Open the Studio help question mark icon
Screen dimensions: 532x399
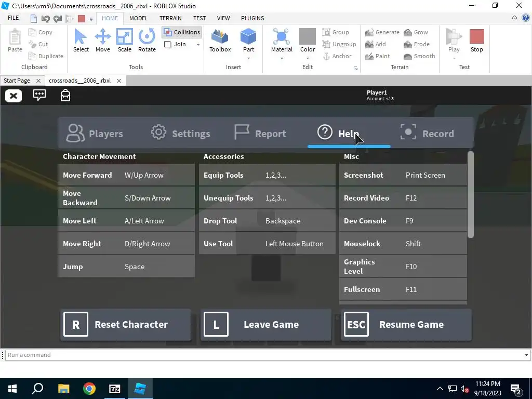(x=526, y=18)
